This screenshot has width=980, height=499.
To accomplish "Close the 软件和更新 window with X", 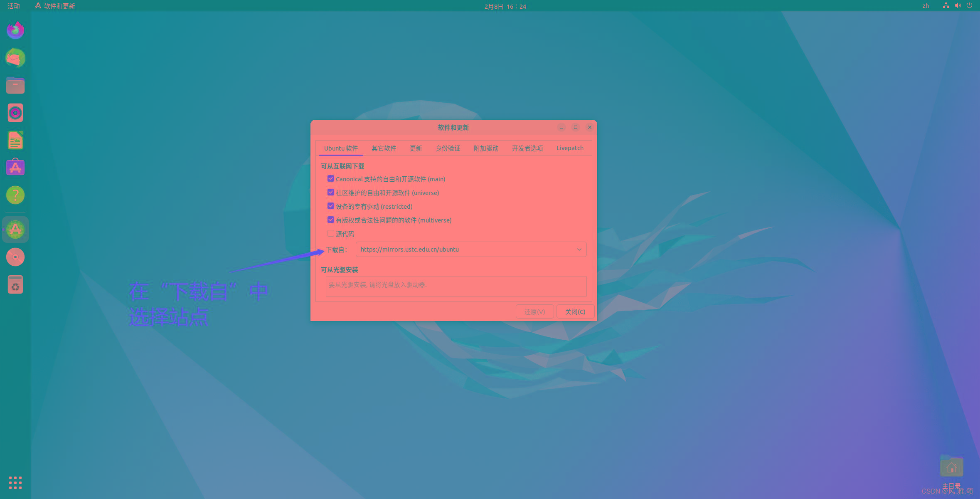I will click(x=590, y=127).
